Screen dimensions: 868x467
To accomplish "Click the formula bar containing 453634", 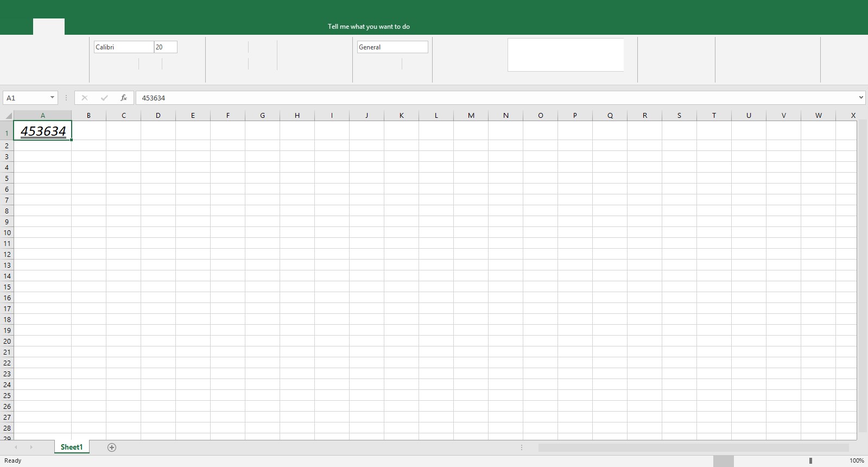I will pos(496,98).
